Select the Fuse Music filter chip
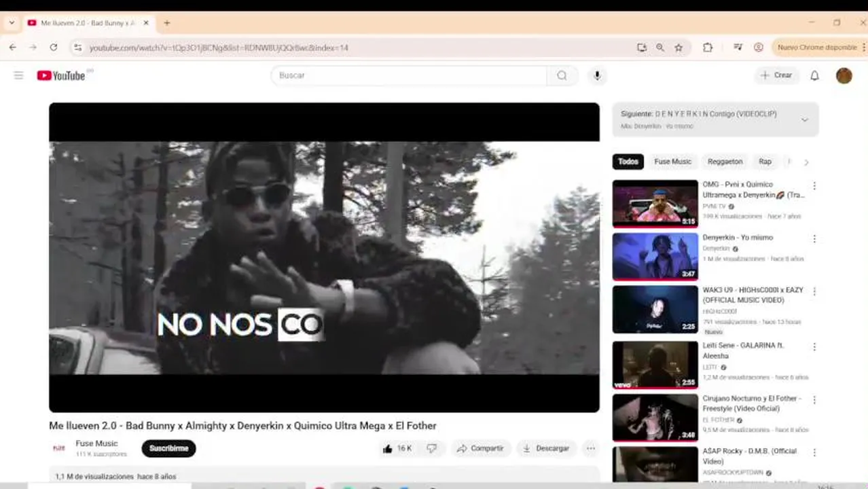Screen dimensions: 868x489 coord(672,162)
